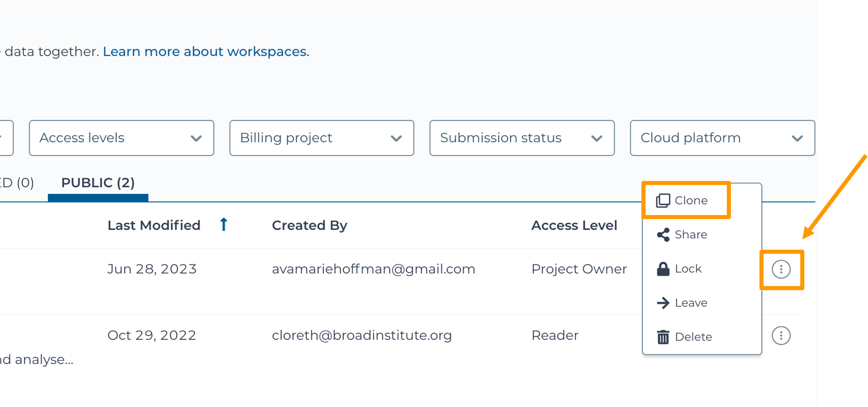The image size is (868, 407).
Task: Sort by Created By column header
Action: tap(309, 225)
